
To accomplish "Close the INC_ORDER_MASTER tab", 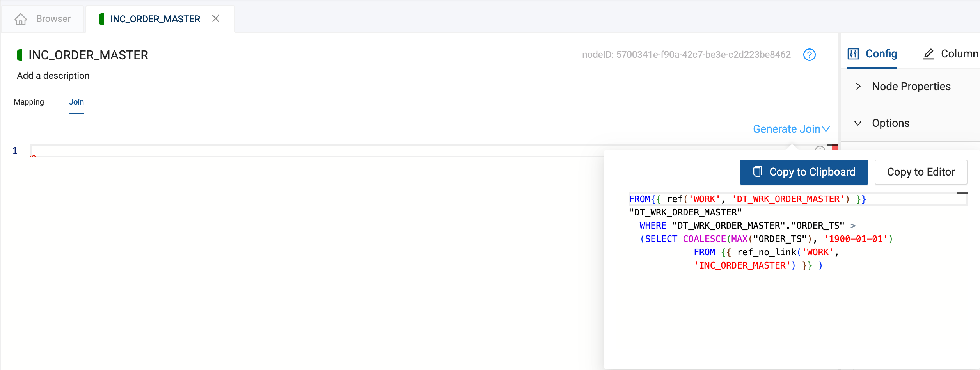I will coord(216,19).
